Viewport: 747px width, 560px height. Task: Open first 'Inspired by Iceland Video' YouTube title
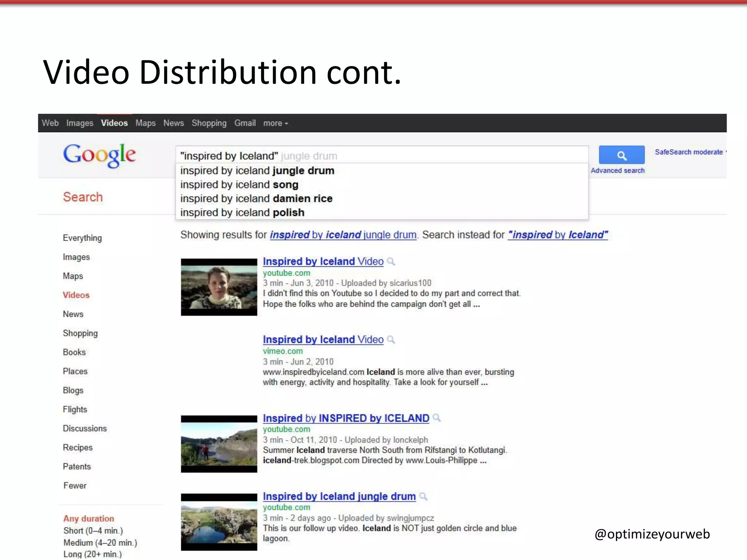[x=323, y=261]
